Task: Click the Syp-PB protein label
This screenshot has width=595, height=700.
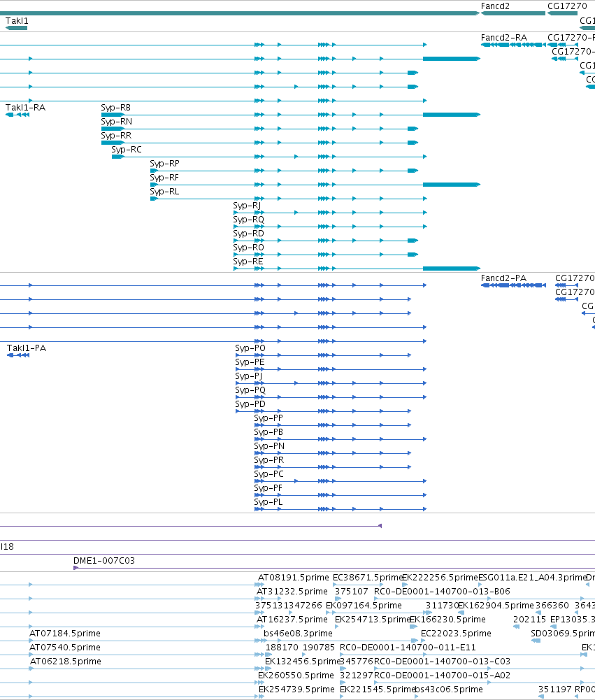Action: pos(268,432)
